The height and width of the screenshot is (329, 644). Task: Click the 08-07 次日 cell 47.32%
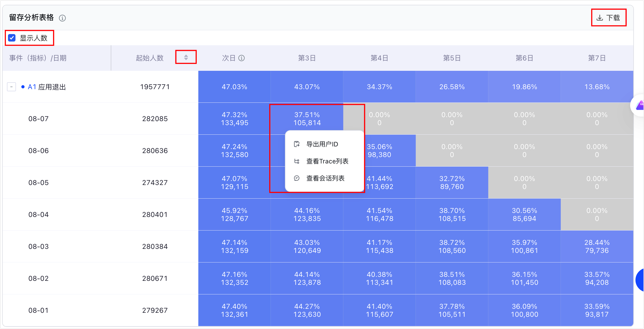tap(235, 119)
